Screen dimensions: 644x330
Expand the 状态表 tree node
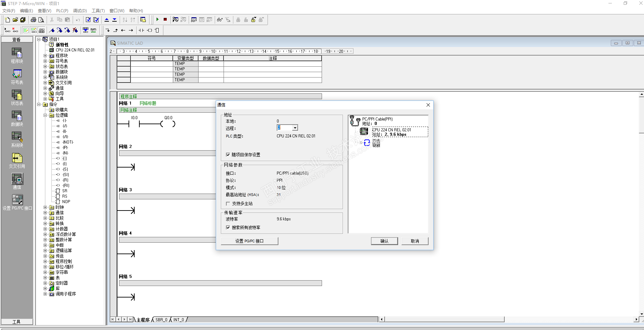(45, 66)
